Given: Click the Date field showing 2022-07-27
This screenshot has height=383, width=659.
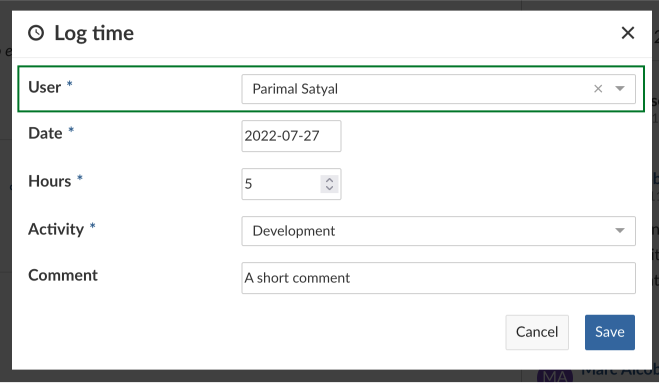Looking at the screenshot, I should [x=291, y=136].
